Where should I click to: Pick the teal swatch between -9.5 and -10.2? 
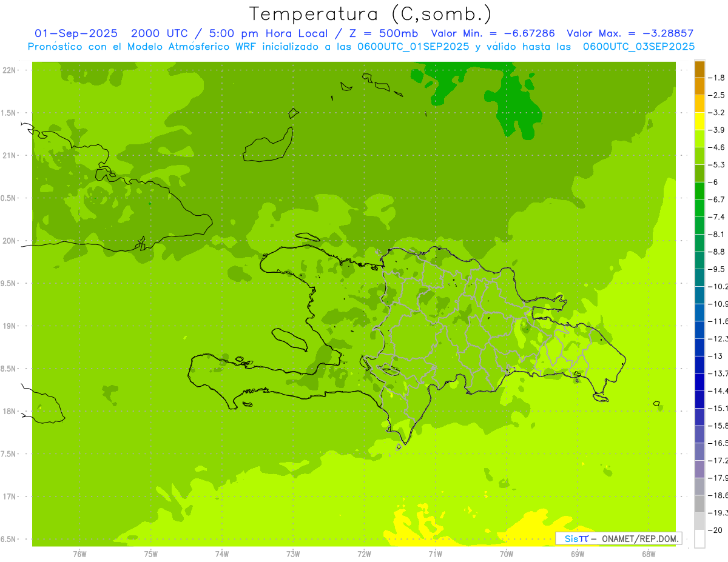pyautogui.click(x=699, y=278)
